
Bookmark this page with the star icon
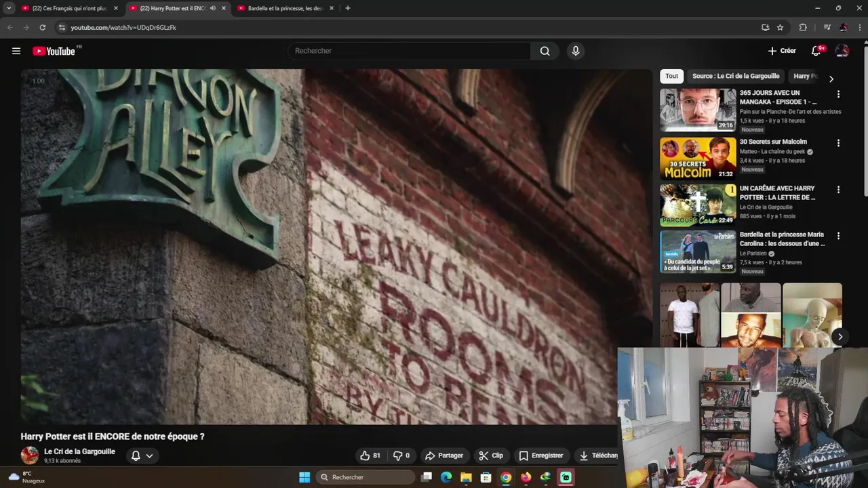point(780,27)
